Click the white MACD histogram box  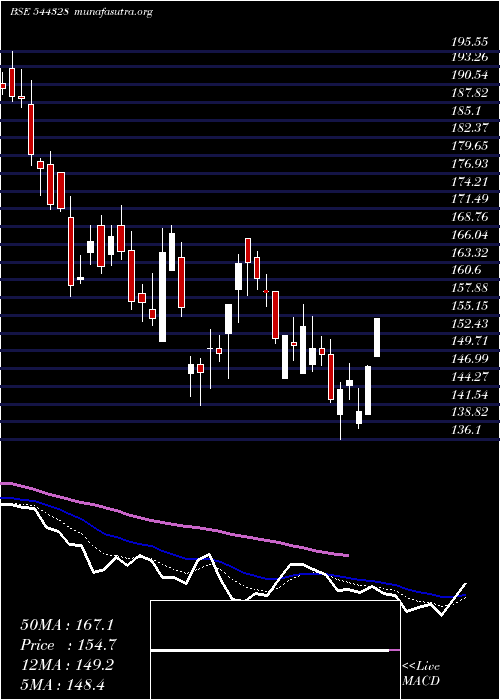(x=275, y=650)
